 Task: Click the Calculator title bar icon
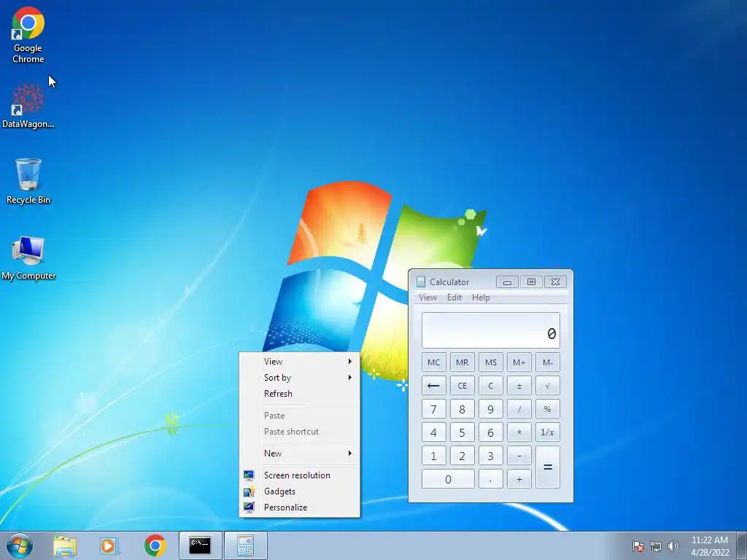[421, 282]
